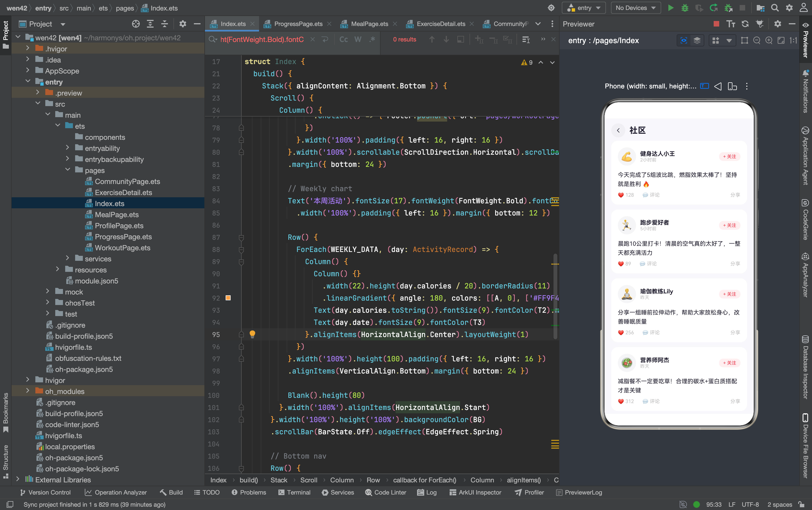The height and width of the screenshot is (510, 812).
Task: Show intention lightbulb on line 95
Action: [x=252, y=334]
